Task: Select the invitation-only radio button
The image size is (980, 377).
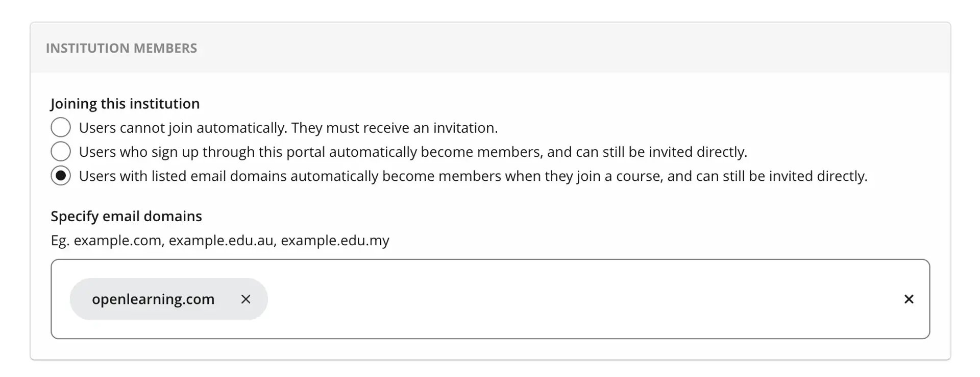Action: 61,128
